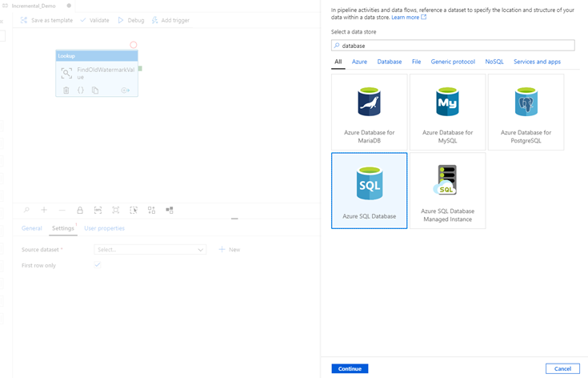Click the magnifier icon in the search box
Image resolution: width=588 pixels, height=378 pixels.
point(337,46)
